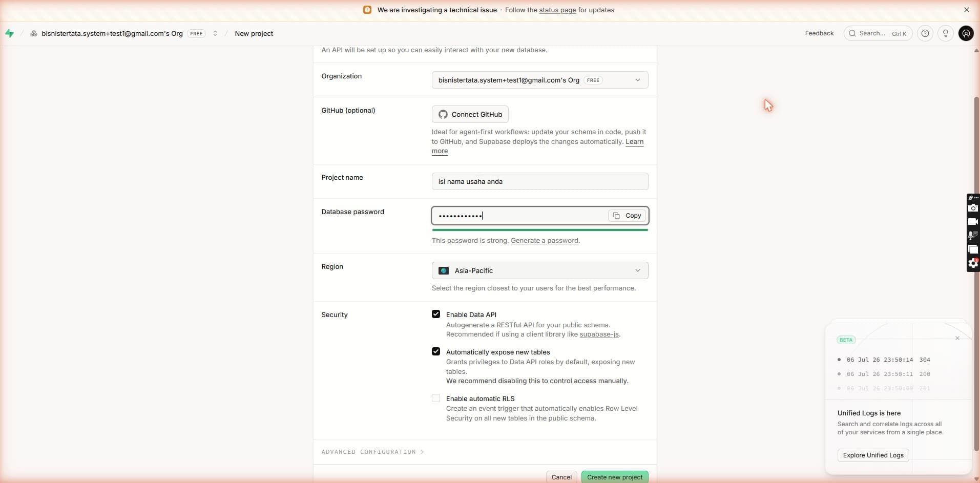This screenshot has width=980, height=483.
Task: Uncheck Enable Data API checkbox
Action: [436, 314]
